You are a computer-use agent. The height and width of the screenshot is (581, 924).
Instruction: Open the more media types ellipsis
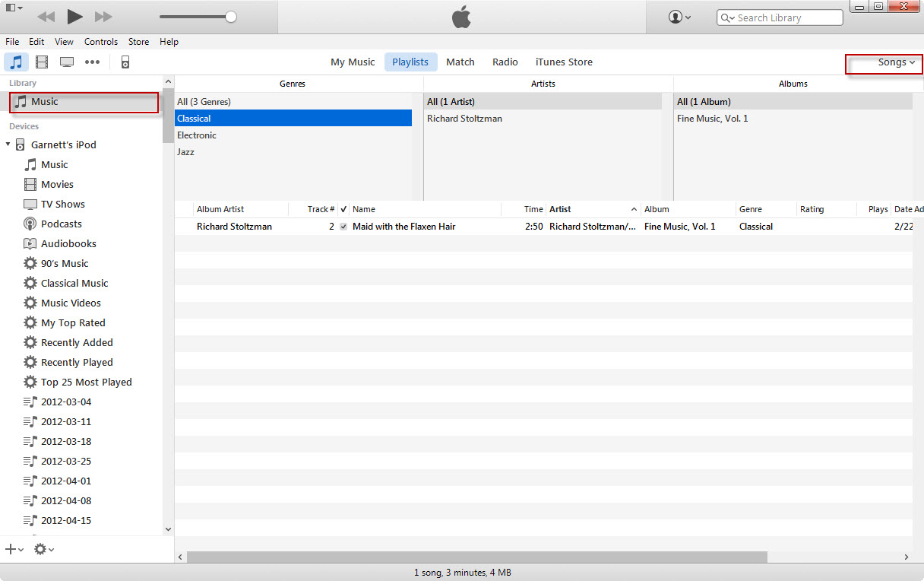[x=92, y=62]
